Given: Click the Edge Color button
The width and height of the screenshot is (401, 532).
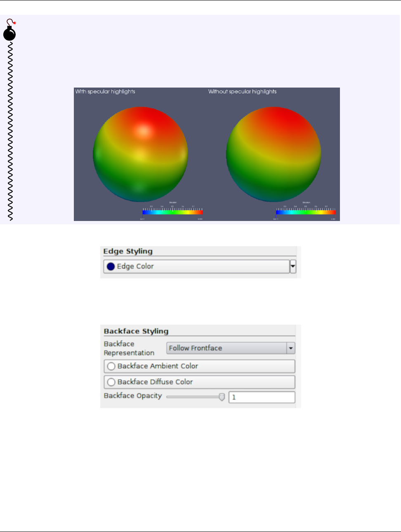Looking at the screenshot, I should (x=196, y=266).
